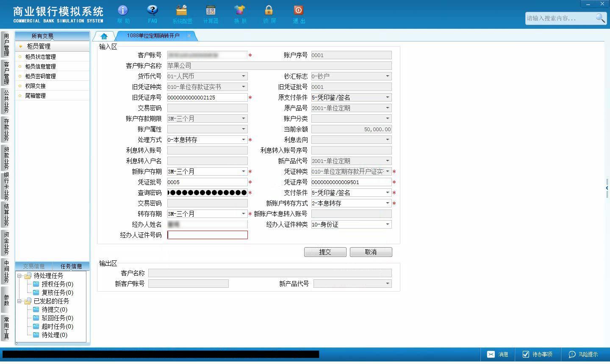Focus the 经办人姓名 input field

click(208, 224)
